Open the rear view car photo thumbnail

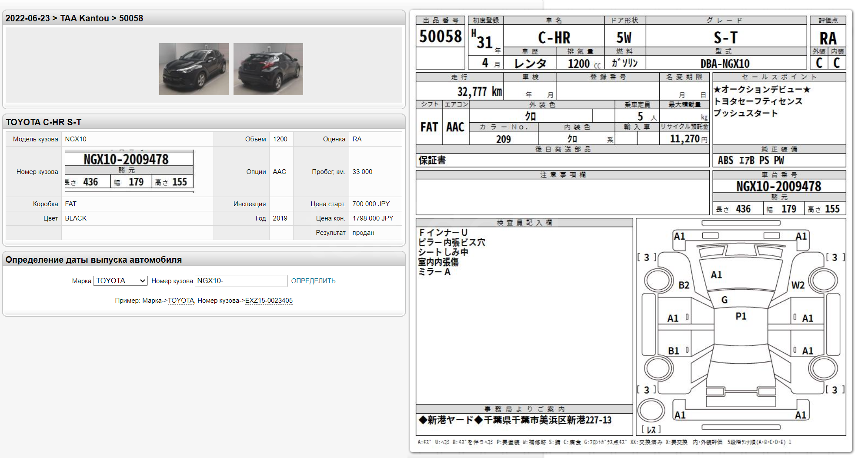pos(268,69)
